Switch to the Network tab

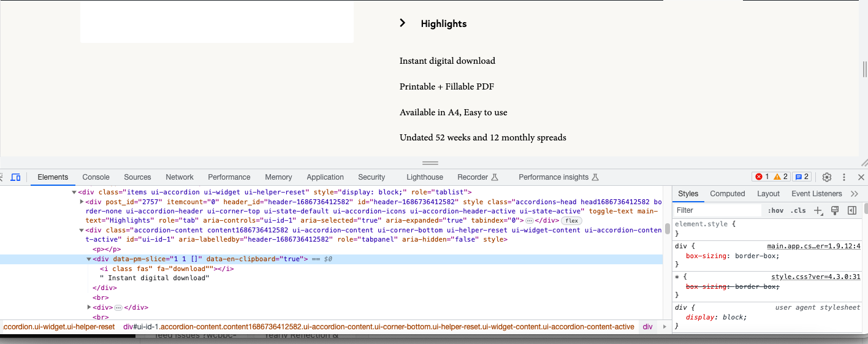tap(180, 177)
